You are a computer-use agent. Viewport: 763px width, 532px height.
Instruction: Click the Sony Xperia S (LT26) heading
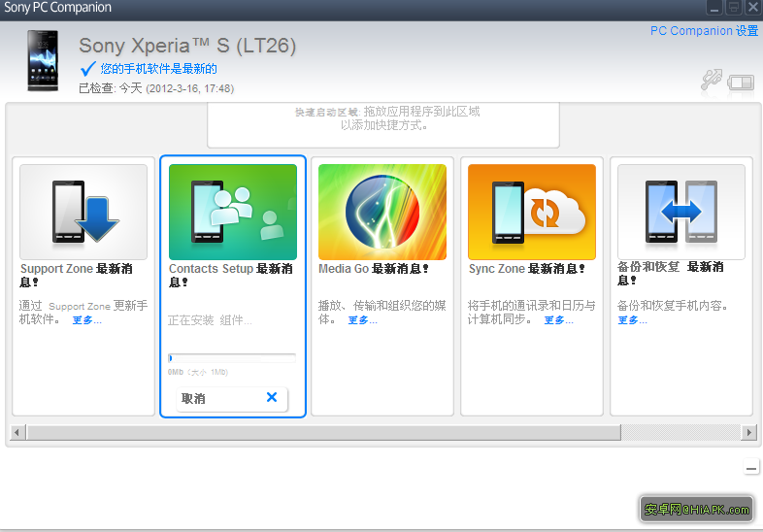pos(187,46)
